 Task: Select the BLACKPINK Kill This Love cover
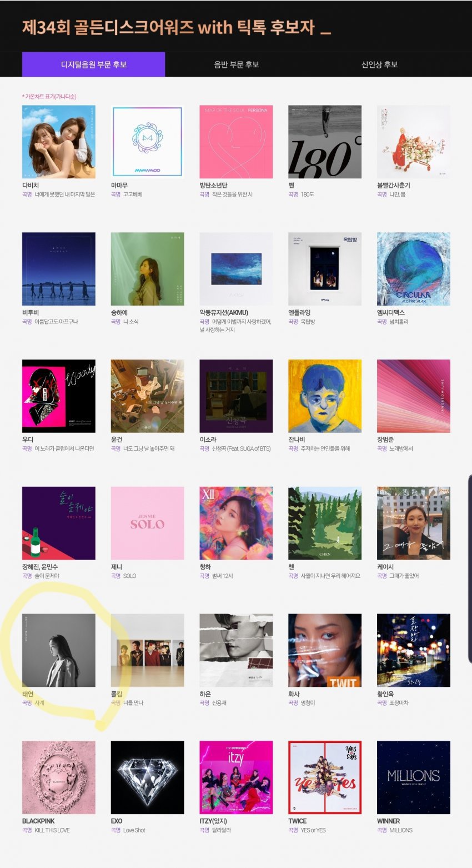59,777
